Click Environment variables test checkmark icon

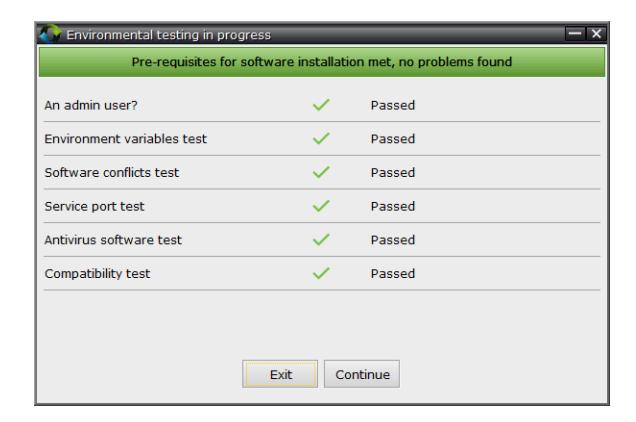coord(321,138)
